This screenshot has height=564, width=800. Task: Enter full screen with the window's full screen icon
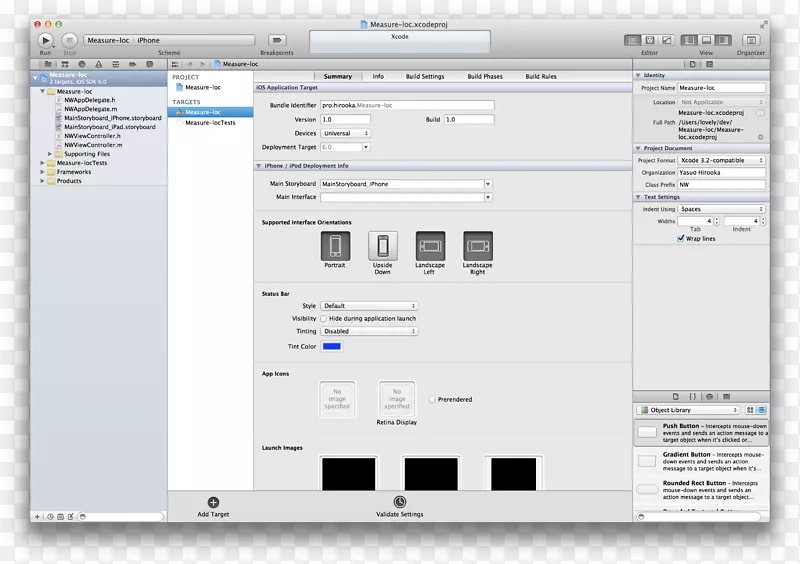(763, 24)
